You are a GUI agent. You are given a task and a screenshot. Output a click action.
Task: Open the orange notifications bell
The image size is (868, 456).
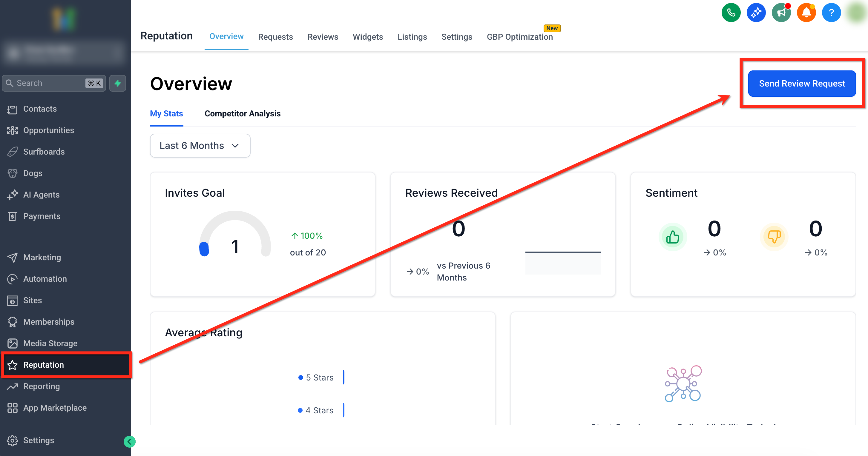(806, 13)
